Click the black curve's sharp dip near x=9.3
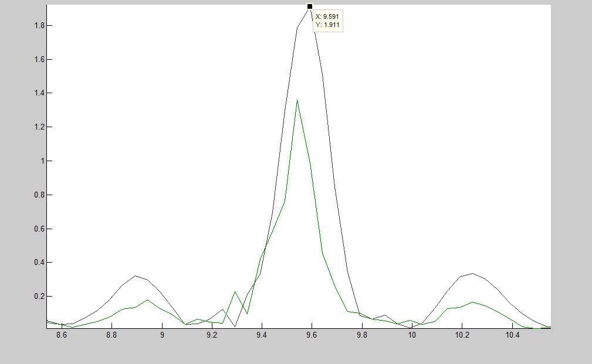The image size is (592, 364). click(x=235, y=326)
